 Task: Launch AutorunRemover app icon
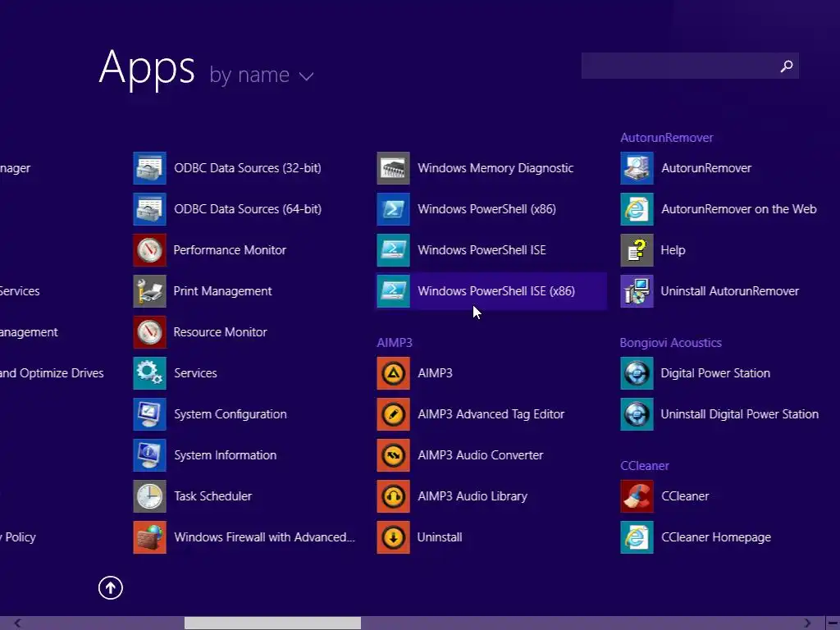(x=637, y=168)
